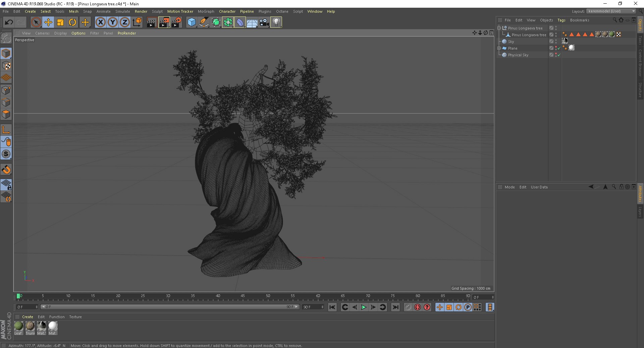Open Cameras menu in viewport
Image resolution: width=644 pixels, height=348 pixels.
(x=42, y=33)
